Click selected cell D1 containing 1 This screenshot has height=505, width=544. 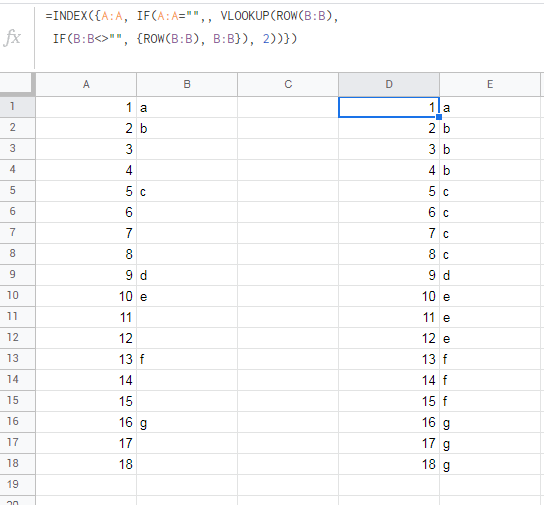pos(389,107)
